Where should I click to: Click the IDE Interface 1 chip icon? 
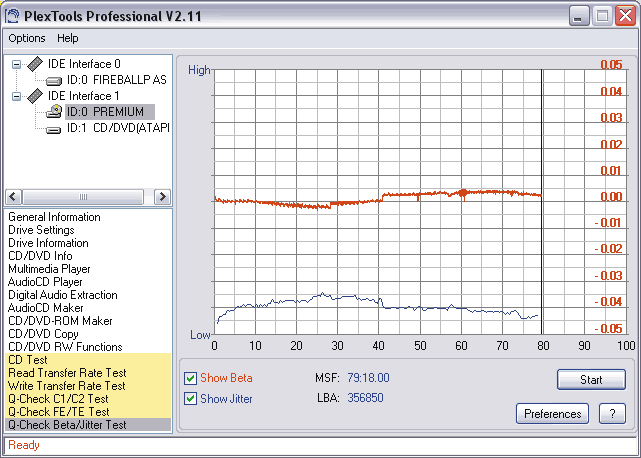[x=35, y=96]
